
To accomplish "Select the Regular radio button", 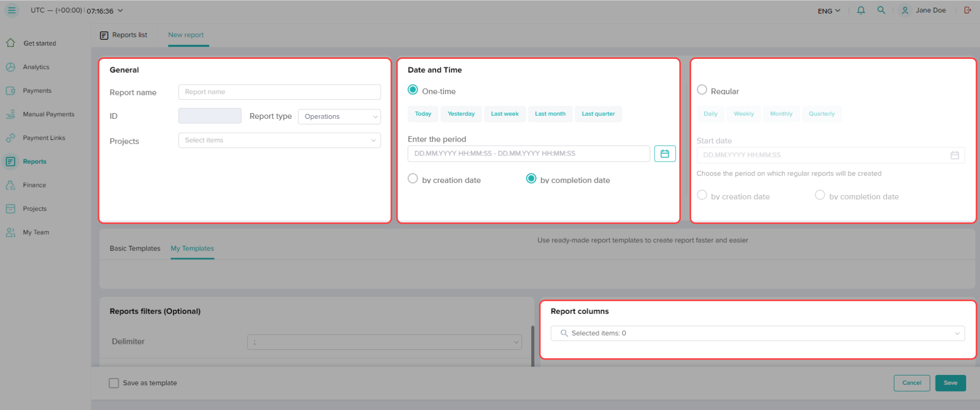I will (702, 90).
